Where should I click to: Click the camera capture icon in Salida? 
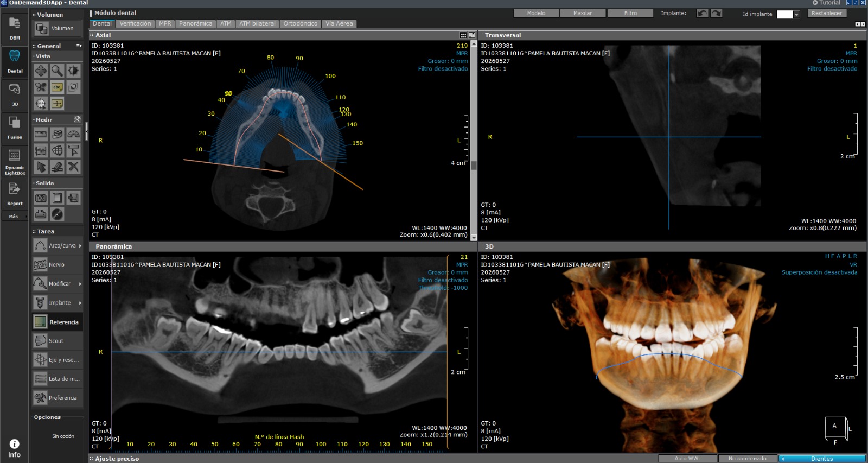pos(41,198)
